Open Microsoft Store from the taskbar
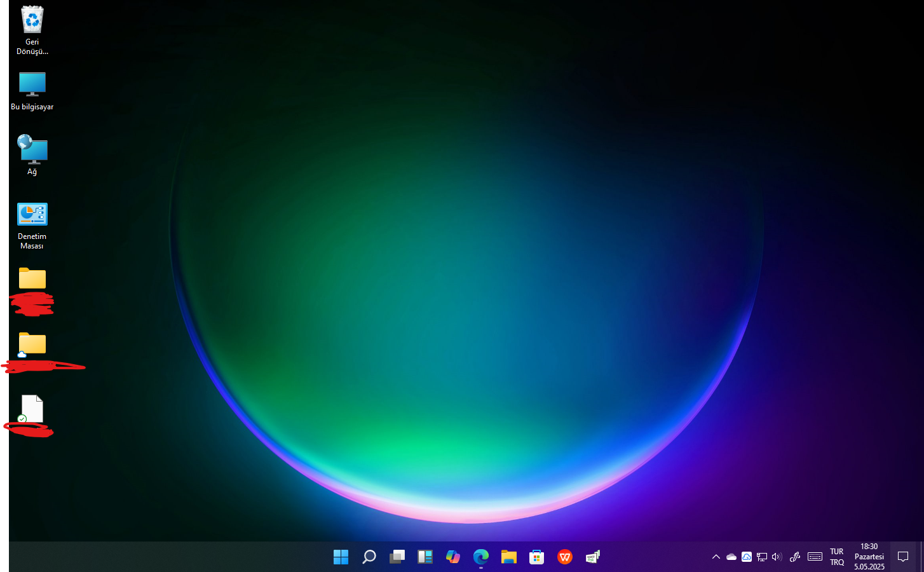Screen dimensions: 924x572 (x=537, y=557)
